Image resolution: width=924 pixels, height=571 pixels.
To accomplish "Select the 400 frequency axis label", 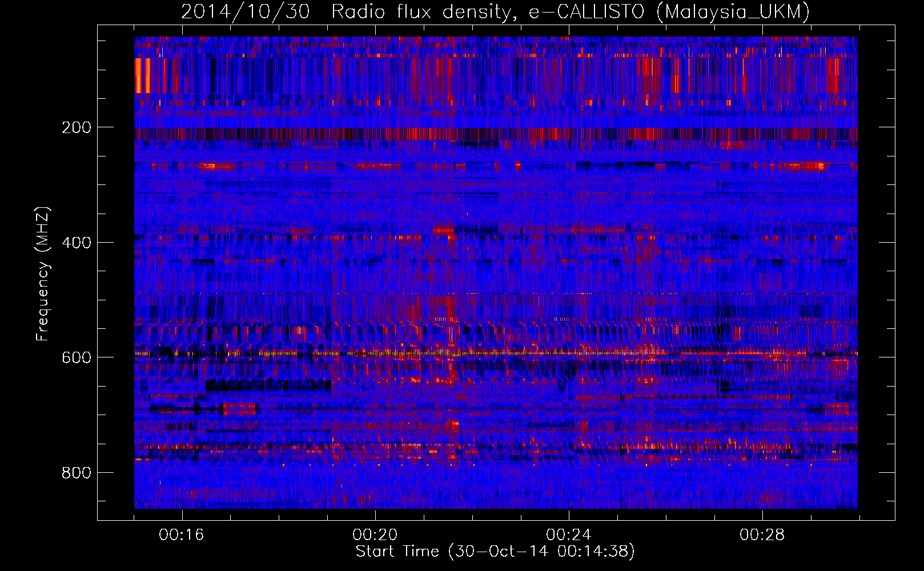I will (x=76, y=243).
